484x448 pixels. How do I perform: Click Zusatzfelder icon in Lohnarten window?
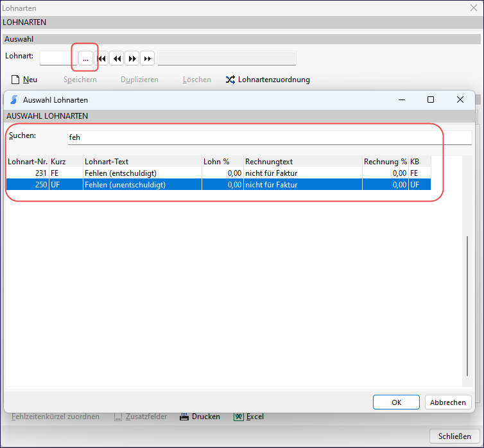click(x=118, y=417)
